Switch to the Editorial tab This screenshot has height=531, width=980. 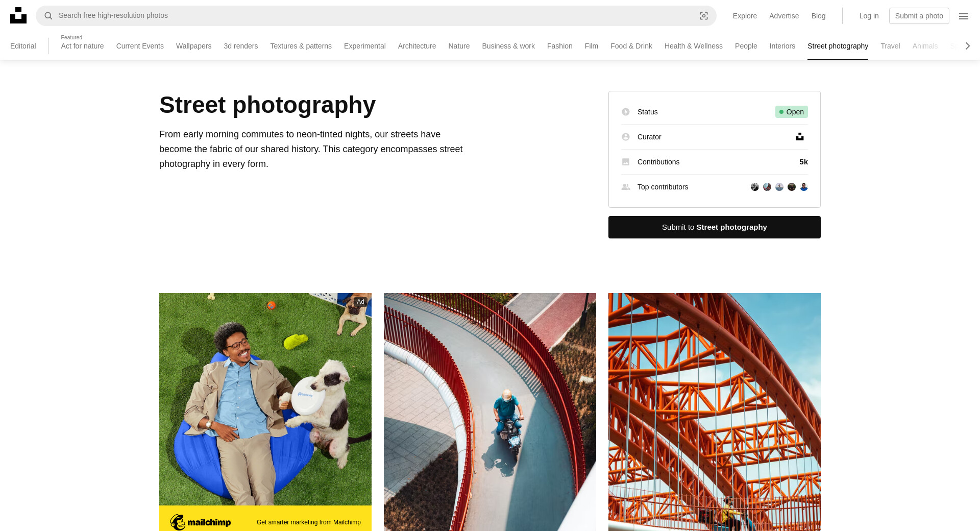(x=23, y=46)
